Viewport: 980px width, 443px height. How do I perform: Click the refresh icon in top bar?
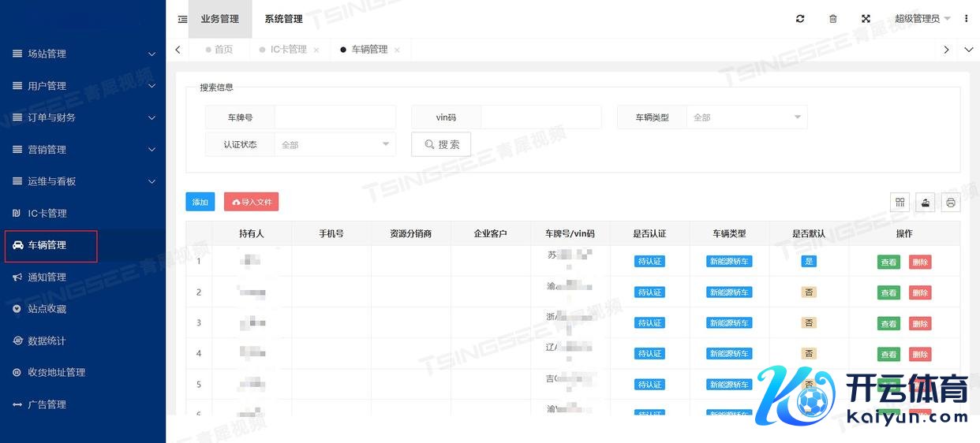pos(800,19)
